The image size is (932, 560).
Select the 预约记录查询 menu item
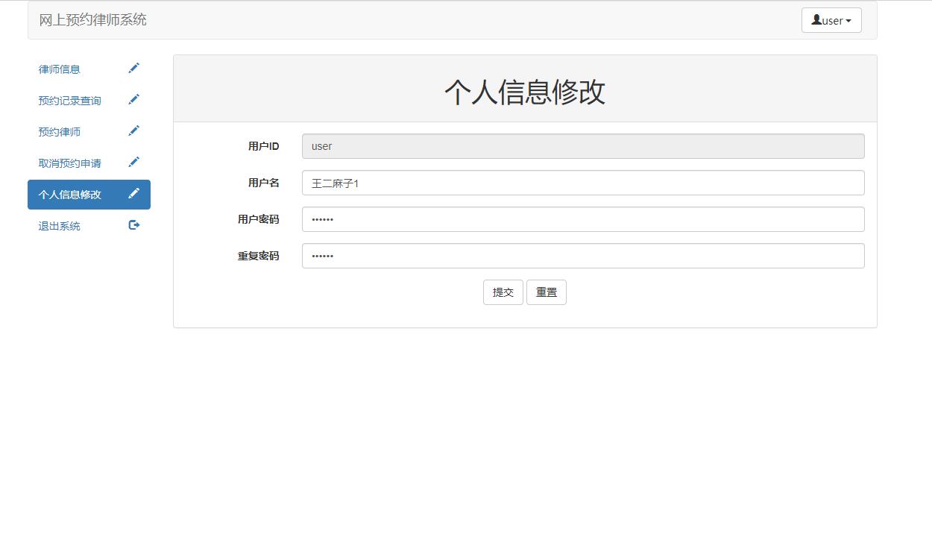(x=69, y=99)
